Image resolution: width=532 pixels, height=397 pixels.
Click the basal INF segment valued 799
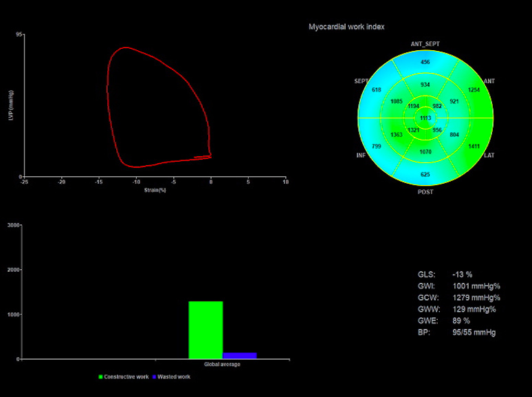tap(377, 147)
